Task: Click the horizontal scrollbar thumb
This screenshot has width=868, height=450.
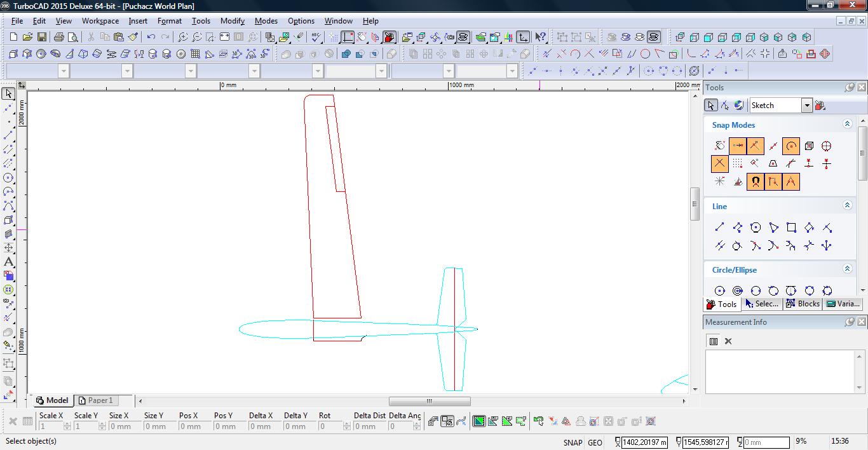Action: coord(430,401)
